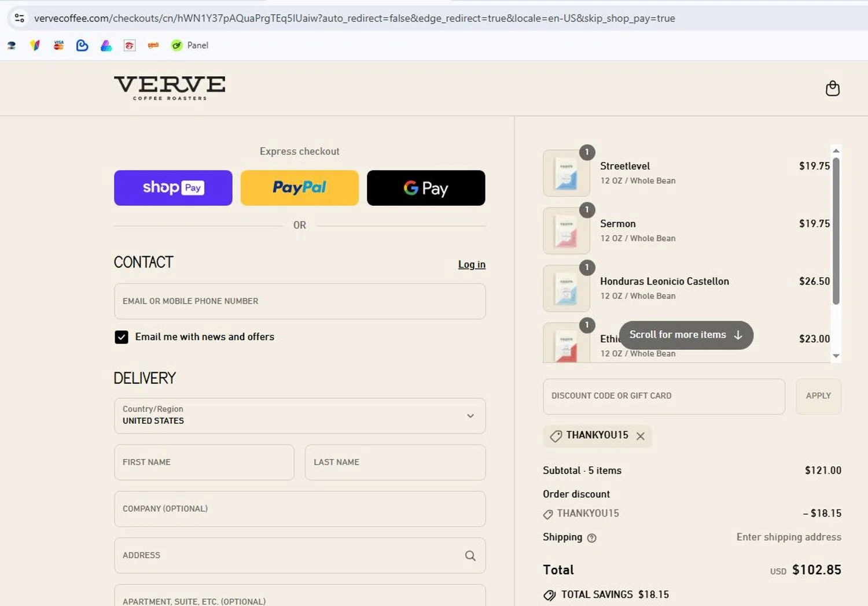Click the browser URL address bar

click(354, 18)
